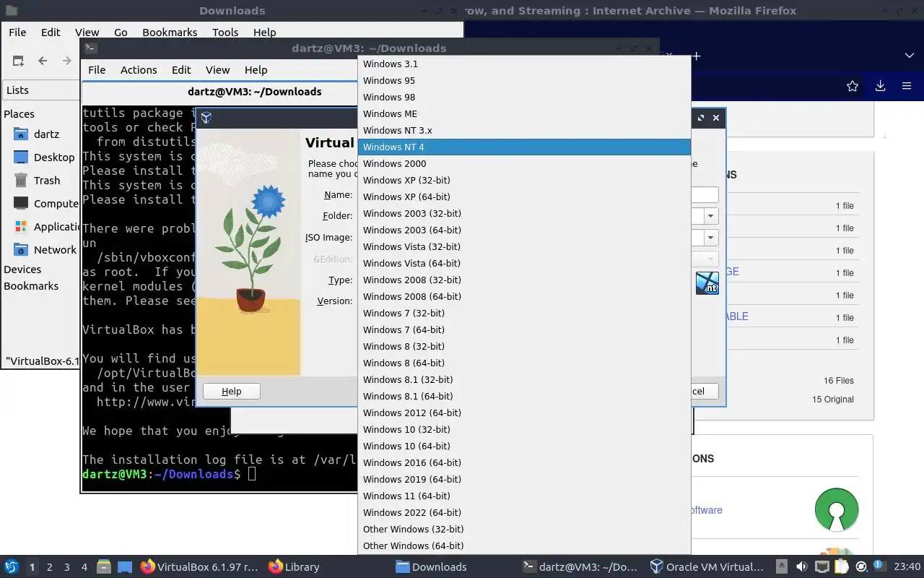Click Help button in VirtualBox dialog
This screenshot has height=578, width=924.
(232, 391)
